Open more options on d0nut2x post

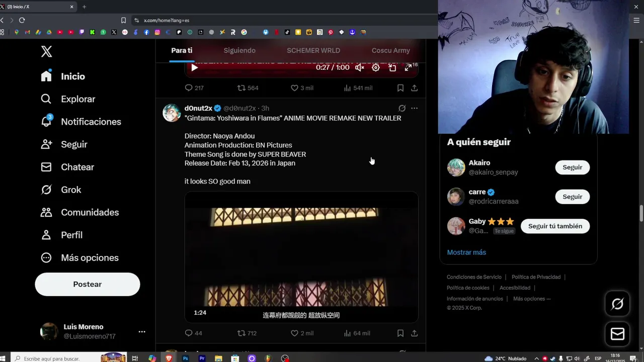click(x=414, y=108)
